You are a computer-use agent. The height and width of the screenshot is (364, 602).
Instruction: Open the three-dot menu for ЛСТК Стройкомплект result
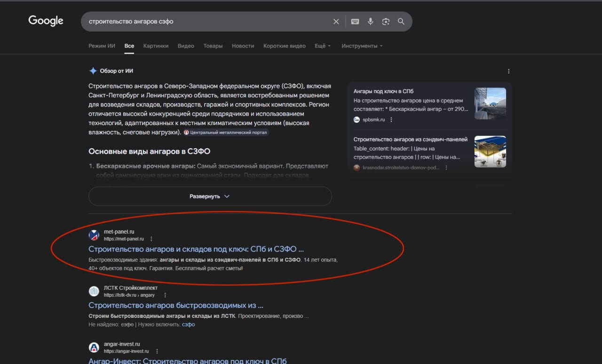click(165, 294)
